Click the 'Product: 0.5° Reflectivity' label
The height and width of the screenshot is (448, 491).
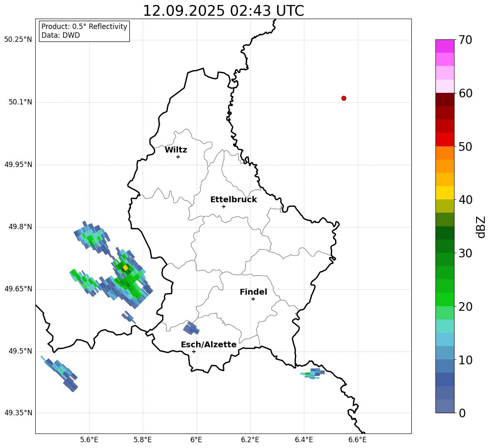84,27
